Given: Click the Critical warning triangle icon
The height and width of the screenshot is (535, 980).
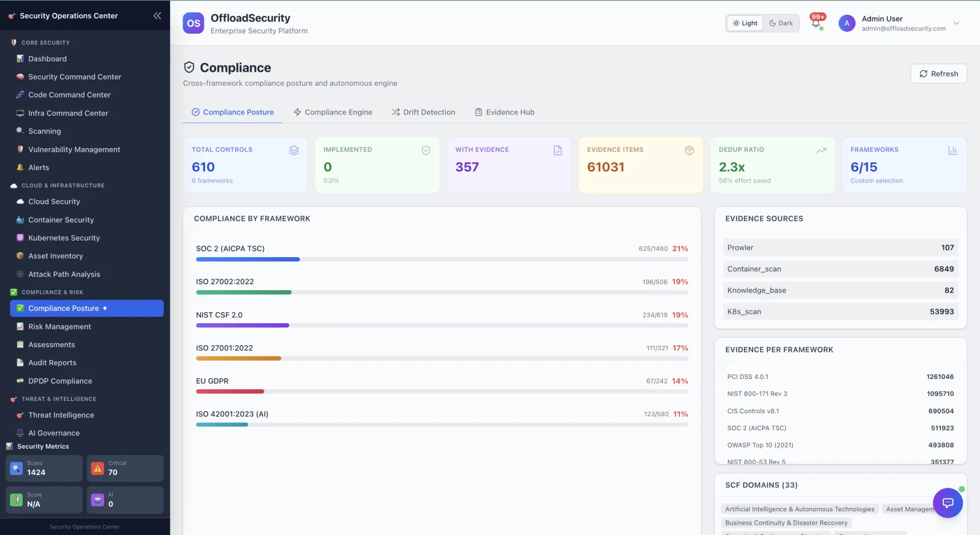Looking at the screenshot, I should (97, 468).
